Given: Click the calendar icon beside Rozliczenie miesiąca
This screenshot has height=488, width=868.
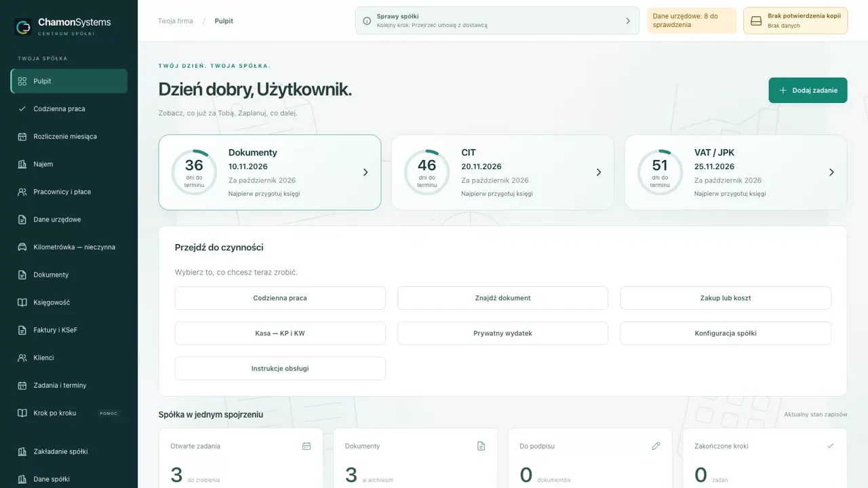Looking at the screenshot, I should click(x=22, y=137).
